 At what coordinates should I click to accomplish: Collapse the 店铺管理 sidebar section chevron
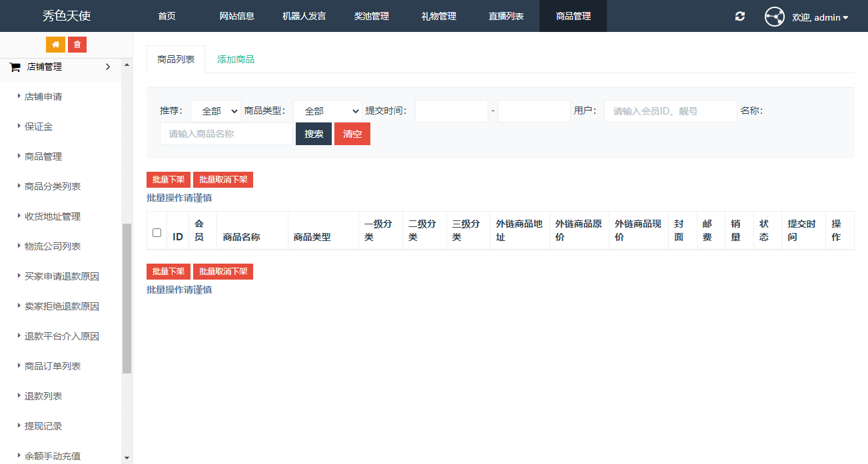pos(108,67)
